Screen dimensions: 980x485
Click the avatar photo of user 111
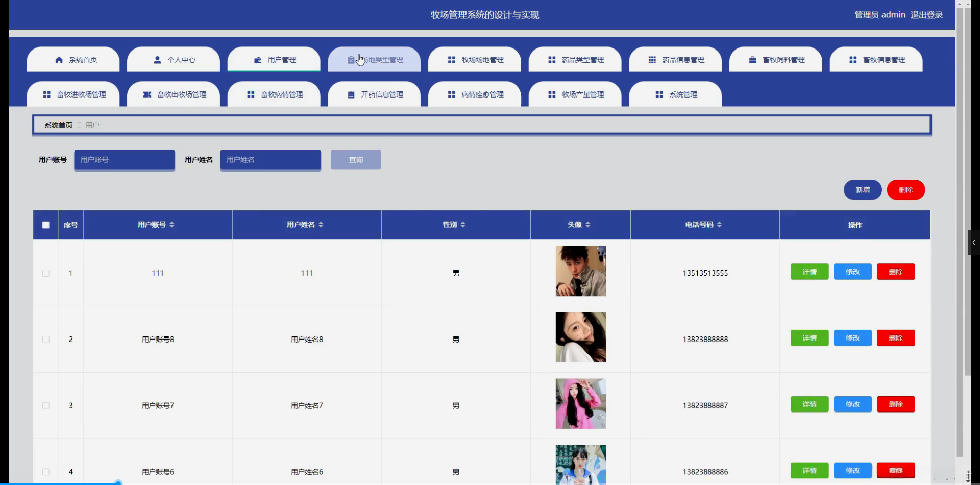(581, 271)
